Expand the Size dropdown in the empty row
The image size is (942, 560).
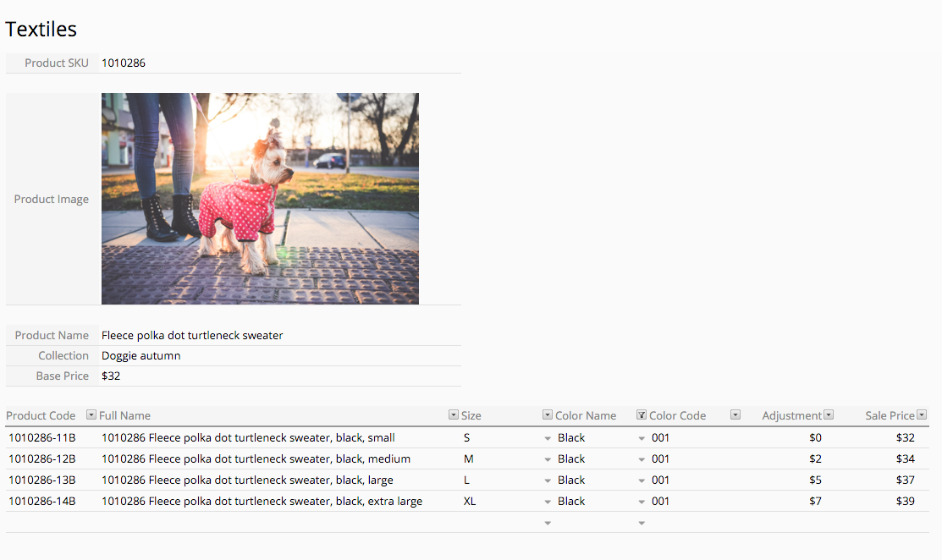pyautogui.click(x=548, y=524)
